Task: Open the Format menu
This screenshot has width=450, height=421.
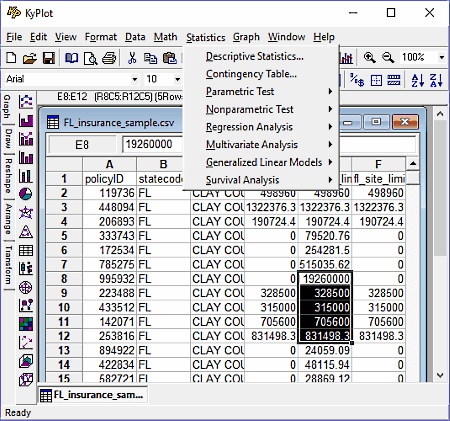Action: [101, 37]
